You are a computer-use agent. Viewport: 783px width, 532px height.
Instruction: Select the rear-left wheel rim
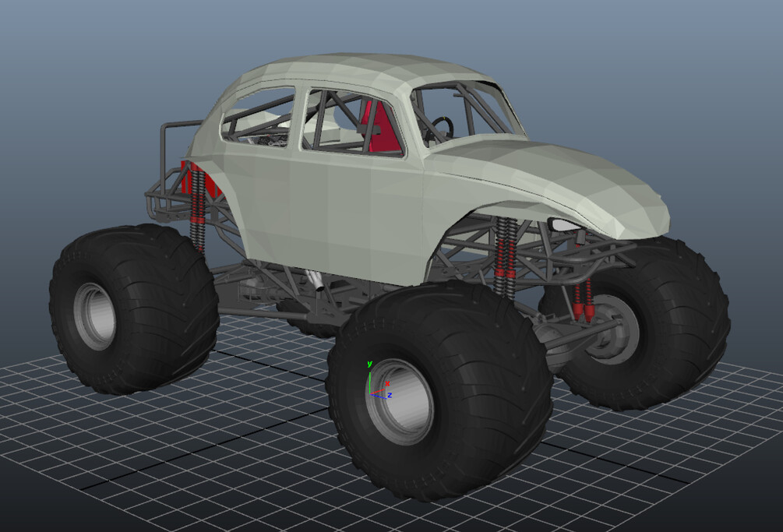coord(93,316)
